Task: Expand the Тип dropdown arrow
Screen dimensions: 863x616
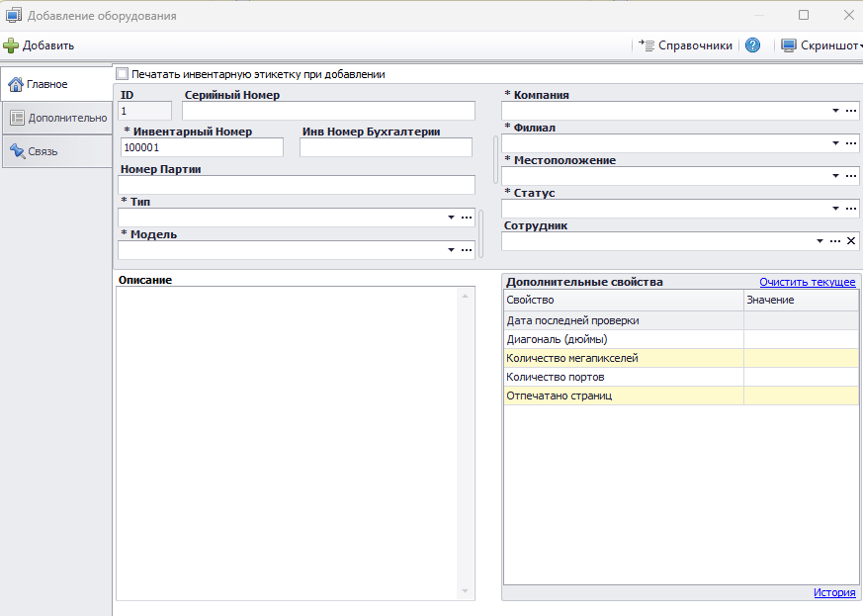Action: 451,218
